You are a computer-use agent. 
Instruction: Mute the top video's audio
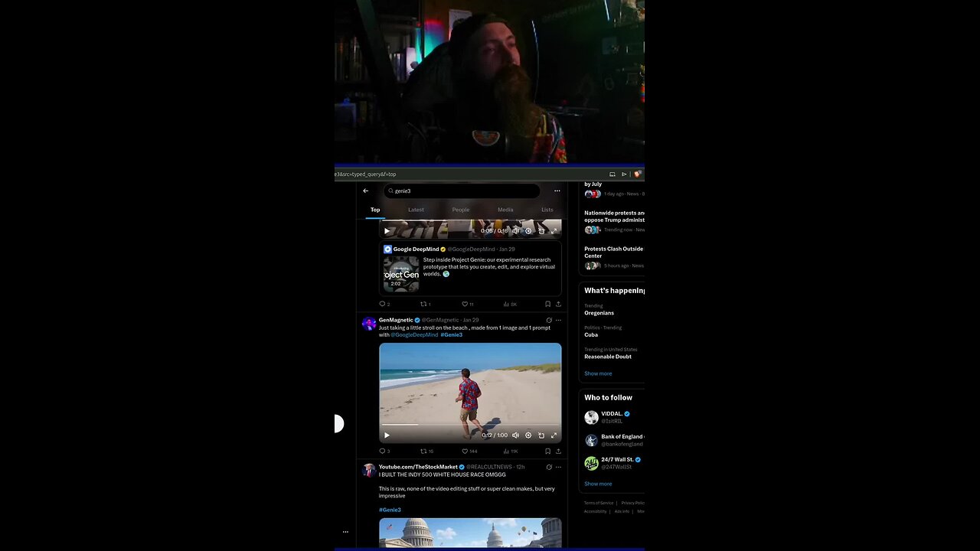[x=515, y=230]
